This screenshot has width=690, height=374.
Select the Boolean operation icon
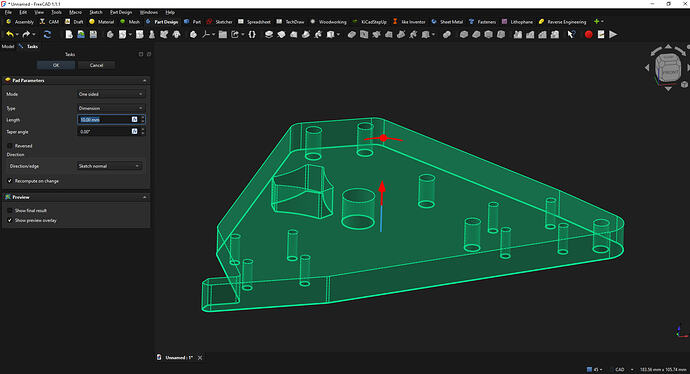point(447,34)
